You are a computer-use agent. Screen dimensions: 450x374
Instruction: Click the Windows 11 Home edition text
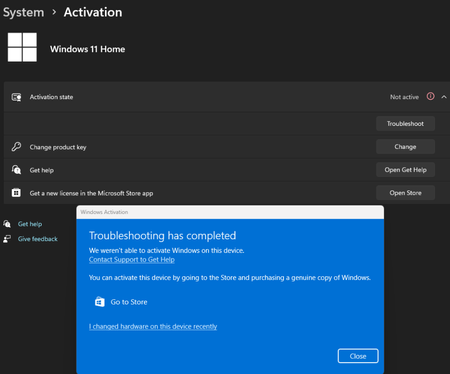(x=88, y=49)
